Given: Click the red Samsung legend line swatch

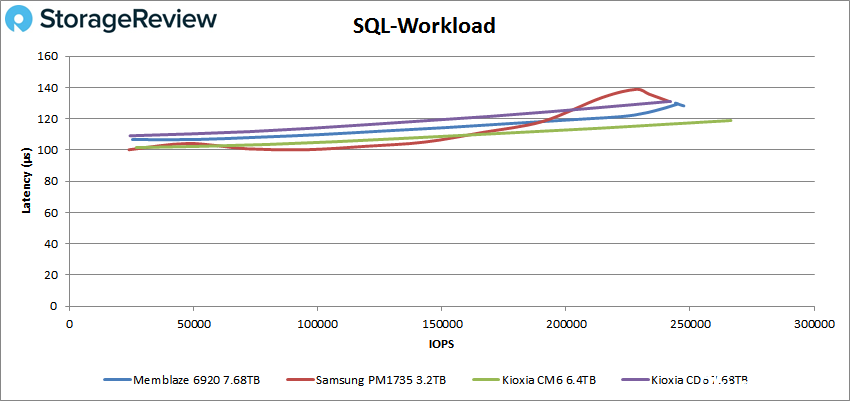Looking at the screenshot, I should [301, 380].
